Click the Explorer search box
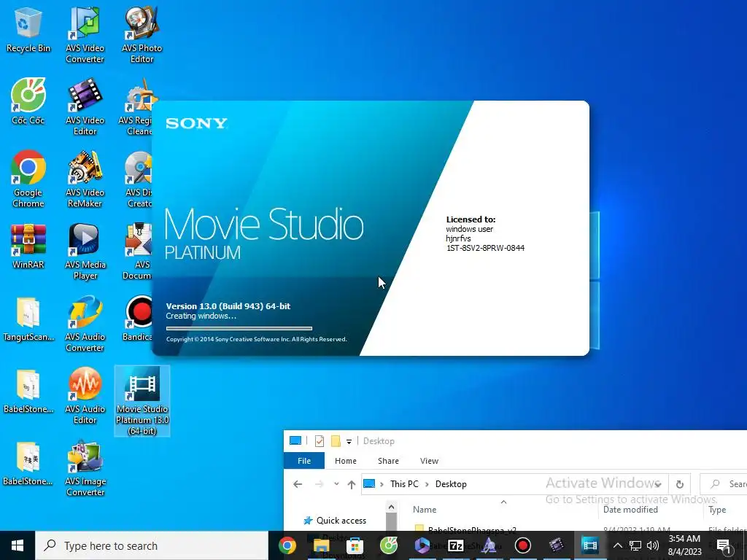This screenshot has height=560, width=747. (724, 484)
